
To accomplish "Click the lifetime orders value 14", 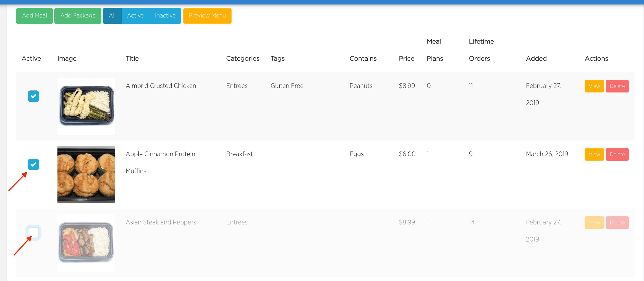I will 471,222.
